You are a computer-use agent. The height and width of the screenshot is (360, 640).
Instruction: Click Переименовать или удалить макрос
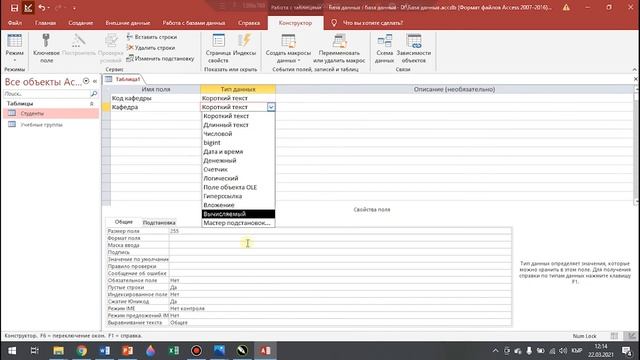339,48
